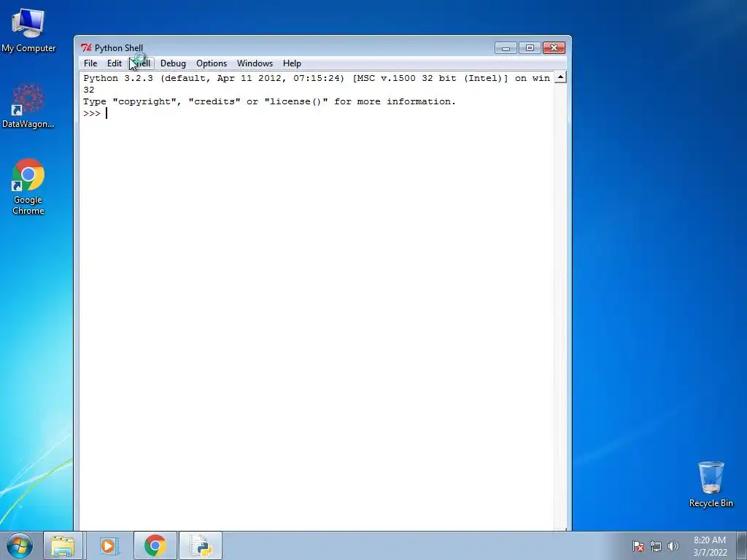Open the Edit menu
747x560 pixels.
[115, 63]
